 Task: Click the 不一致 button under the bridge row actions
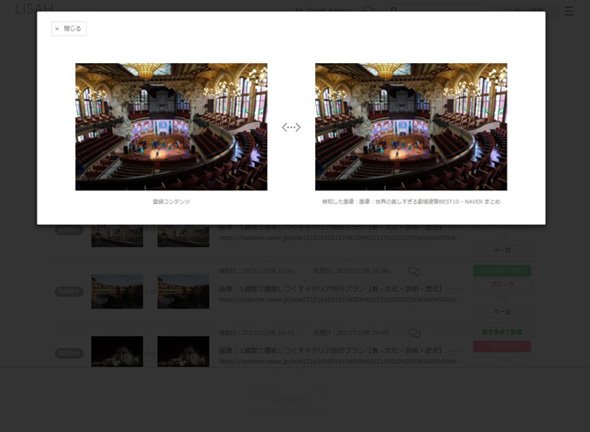pos(502,312)
